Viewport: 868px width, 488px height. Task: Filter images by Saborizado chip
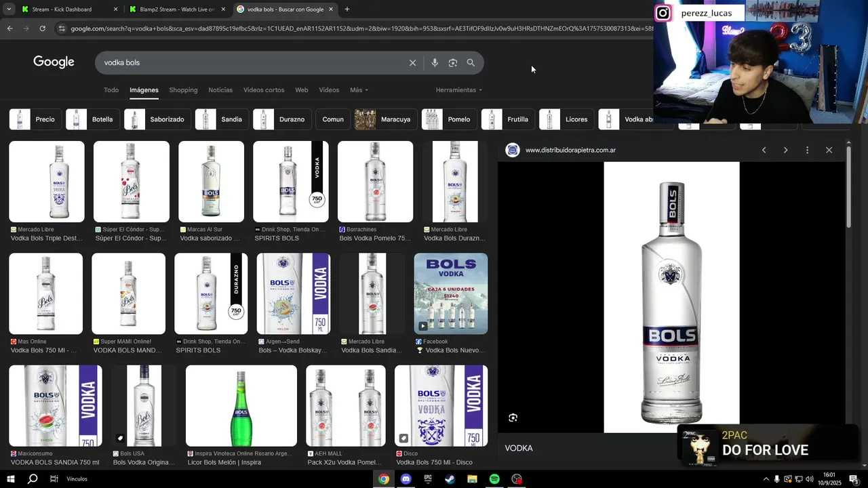157,119
